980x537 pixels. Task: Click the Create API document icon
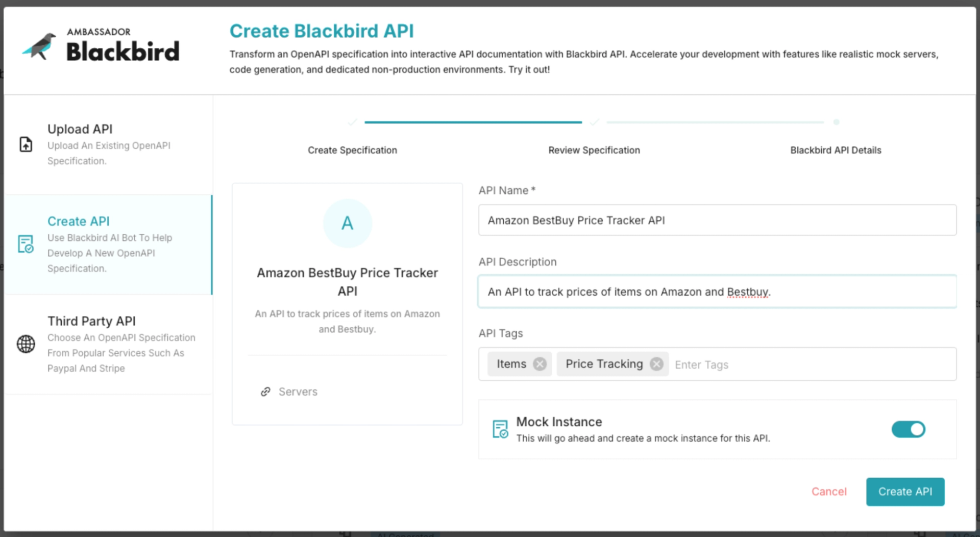tap(26, 244)
